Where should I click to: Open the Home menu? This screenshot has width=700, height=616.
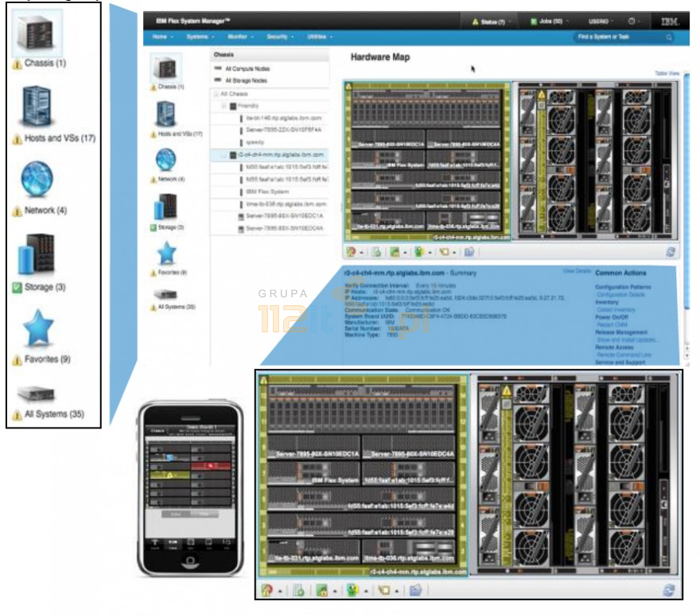pyautogui.click(x=161, y=37)
